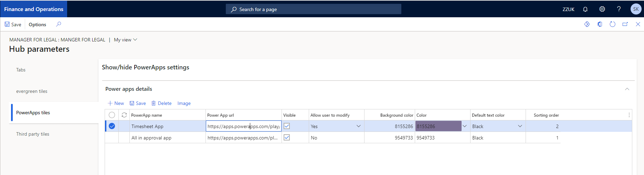Click the top toolbar Save disk icon

click(7, 24)
